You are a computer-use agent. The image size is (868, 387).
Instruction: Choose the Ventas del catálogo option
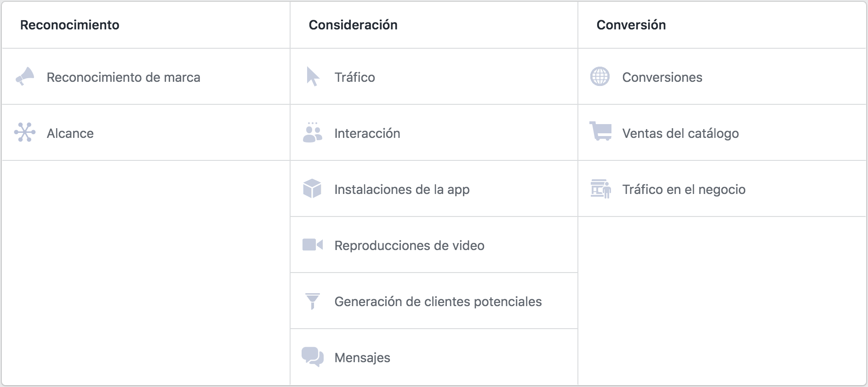click(680, 133)
